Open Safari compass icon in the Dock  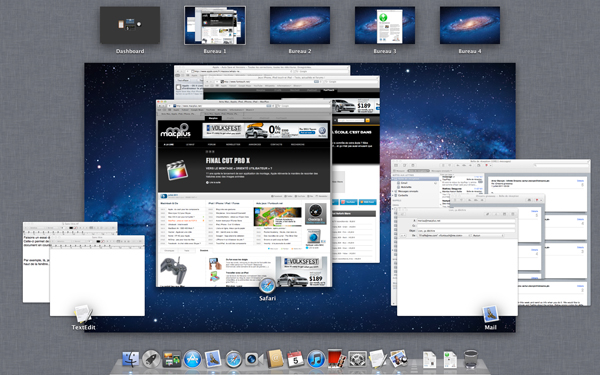234,359
